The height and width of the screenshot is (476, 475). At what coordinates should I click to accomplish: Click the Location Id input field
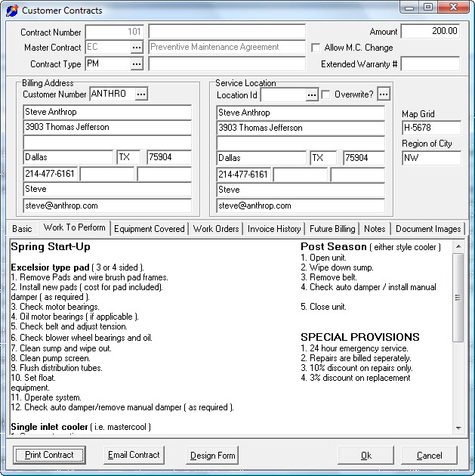coord(283,95)
